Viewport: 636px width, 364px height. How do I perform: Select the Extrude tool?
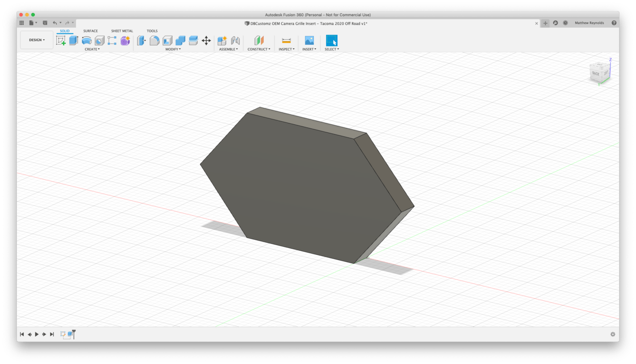(74, 40)
